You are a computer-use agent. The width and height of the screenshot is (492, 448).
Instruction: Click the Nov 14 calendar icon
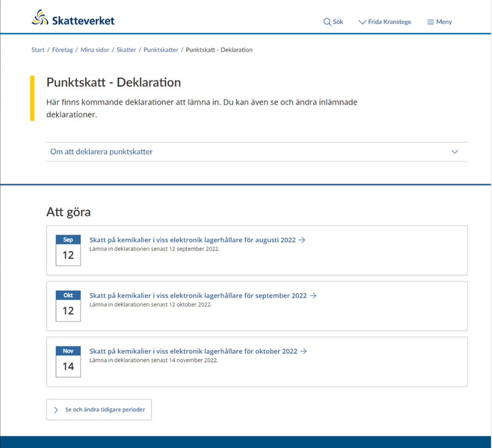pos(68,361)
